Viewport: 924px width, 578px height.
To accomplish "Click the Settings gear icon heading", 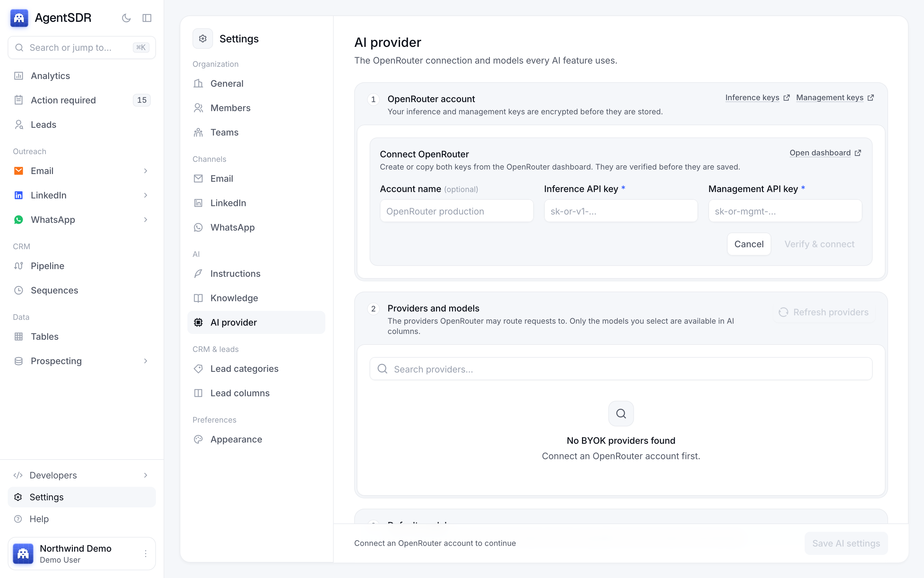I will coord(203,39).
